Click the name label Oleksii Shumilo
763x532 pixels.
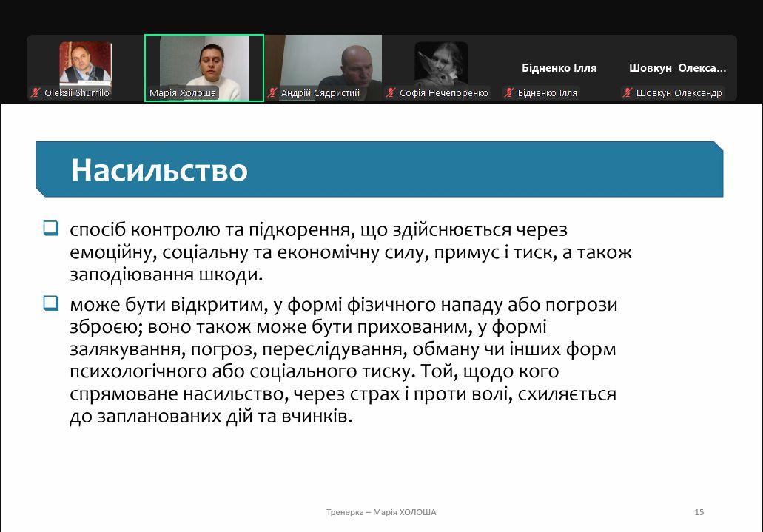click(x=77, y=93)
